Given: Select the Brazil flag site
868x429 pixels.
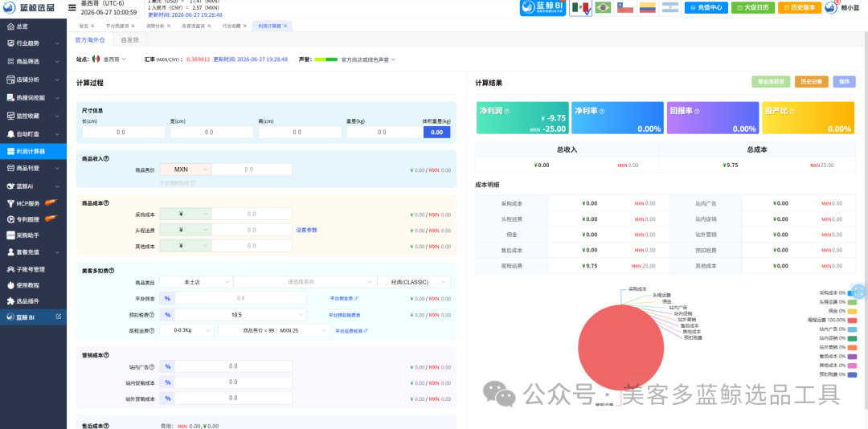Looking at the screenshot, I should [603, 8].
